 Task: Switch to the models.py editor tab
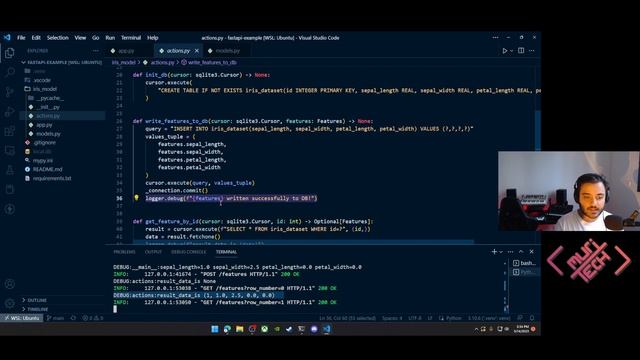(x=227, y=51)
